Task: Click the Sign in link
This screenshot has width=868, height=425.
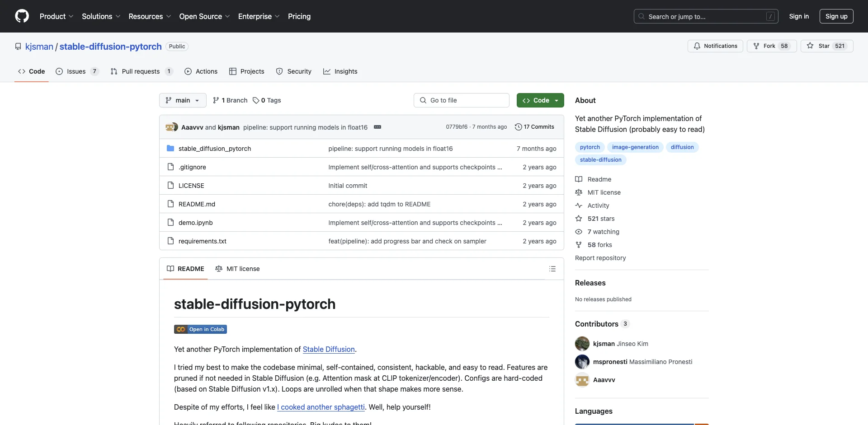Action: [x=799, y=16]
